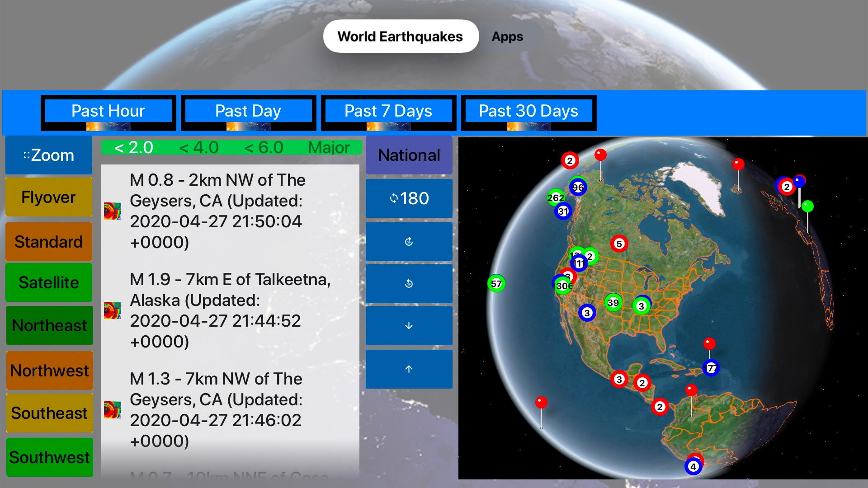The height and width of the screenshot is (488, 868).
Task: Filter quakes below magnitude 4.0
Action: [199, 147]
